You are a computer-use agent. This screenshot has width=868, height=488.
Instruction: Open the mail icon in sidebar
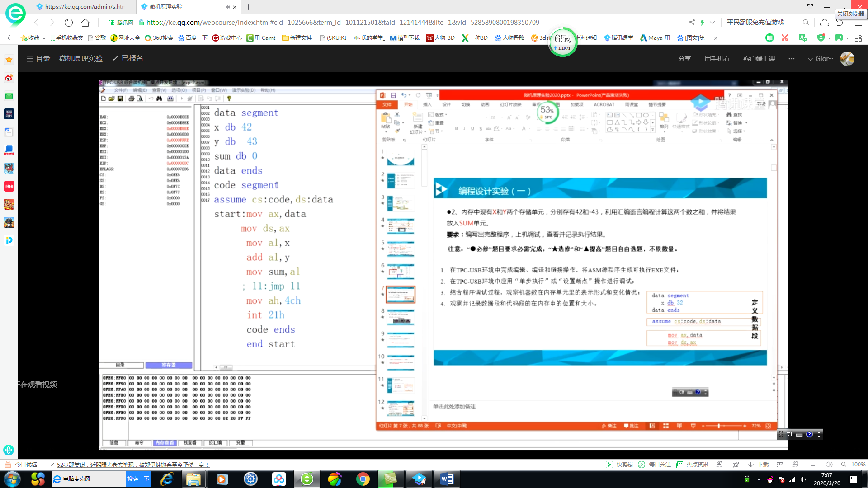point(9,96)
